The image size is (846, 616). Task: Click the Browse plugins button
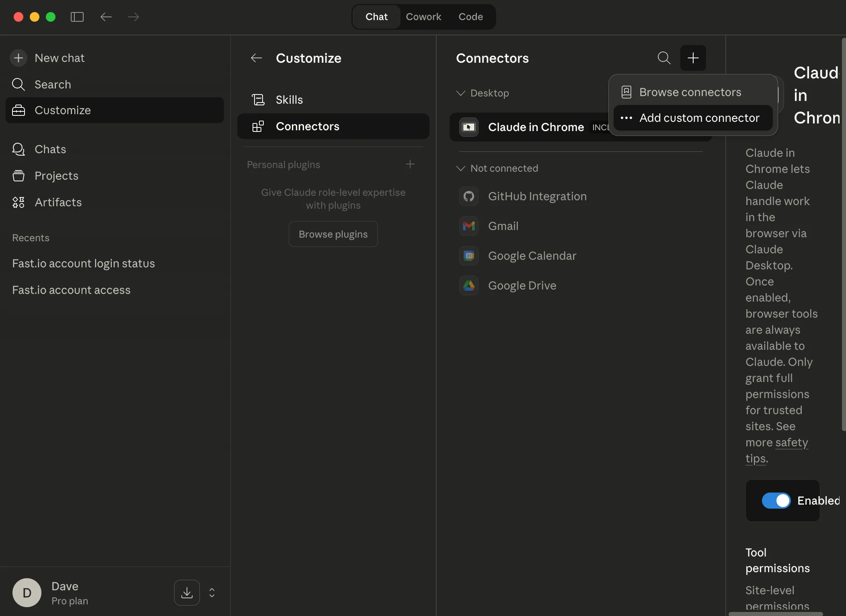[333, 234]
